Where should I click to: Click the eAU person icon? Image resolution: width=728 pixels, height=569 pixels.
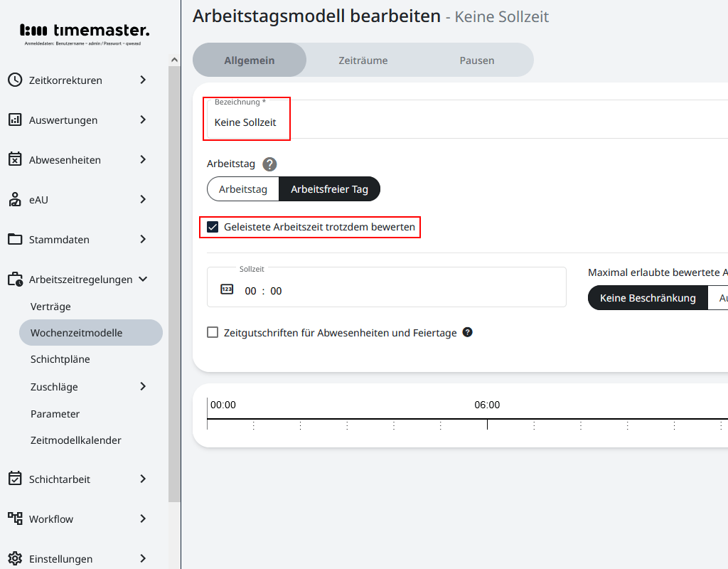(16, 199)
